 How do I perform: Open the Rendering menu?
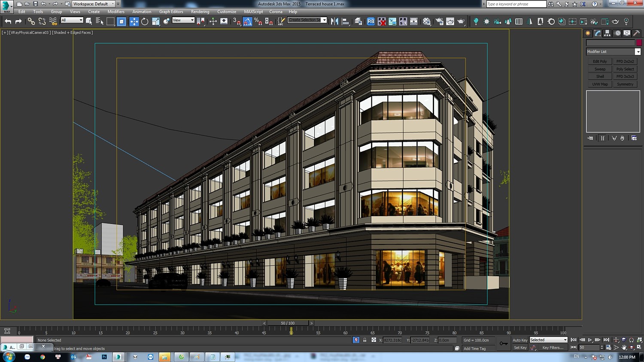pyautogui.click(x=200, y=12)
